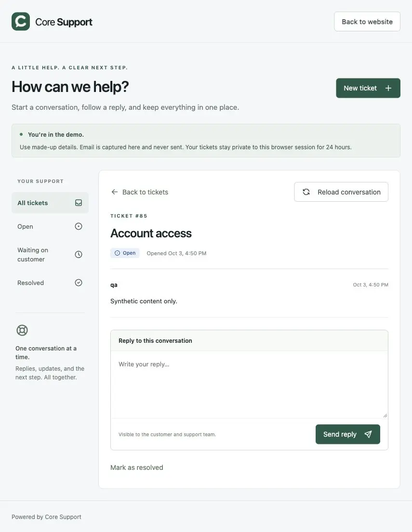The height and width of the screenshot is (532, 412).
Task: Show Waiting on customer tickets
Action: [x=50, y=255]
